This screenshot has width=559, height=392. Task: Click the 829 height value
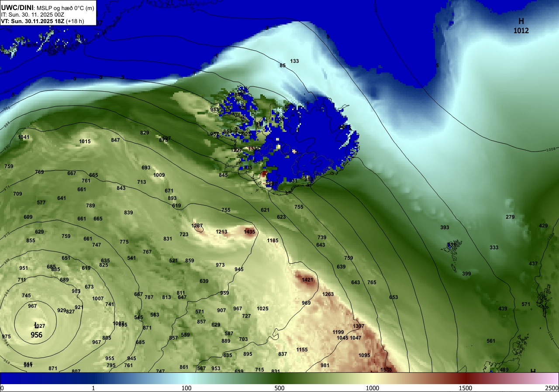point(145,133)
